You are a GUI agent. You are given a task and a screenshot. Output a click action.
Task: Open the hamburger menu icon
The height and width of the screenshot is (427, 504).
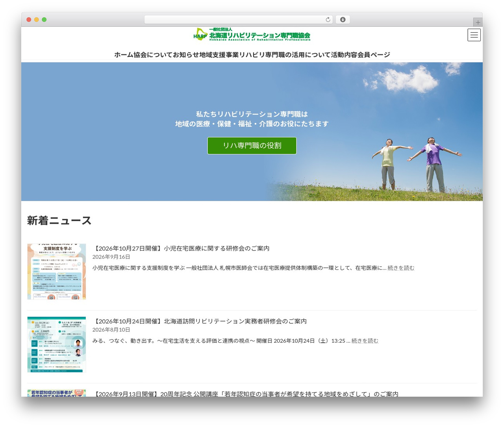474,35
